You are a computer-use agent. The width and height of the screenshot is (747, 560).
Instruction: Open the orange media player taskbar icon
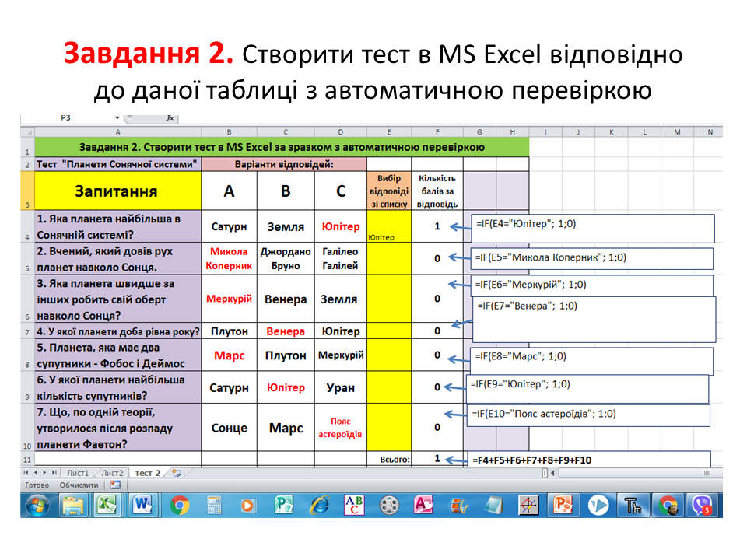(247, 506)
